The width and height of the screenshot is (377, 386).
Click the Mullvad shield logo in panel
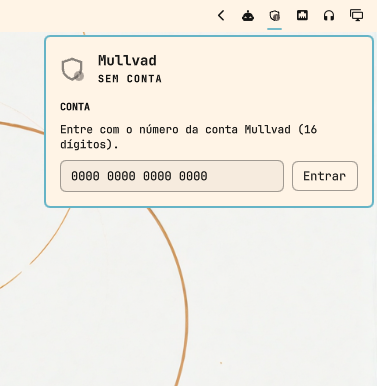click(x=72, y=69)
